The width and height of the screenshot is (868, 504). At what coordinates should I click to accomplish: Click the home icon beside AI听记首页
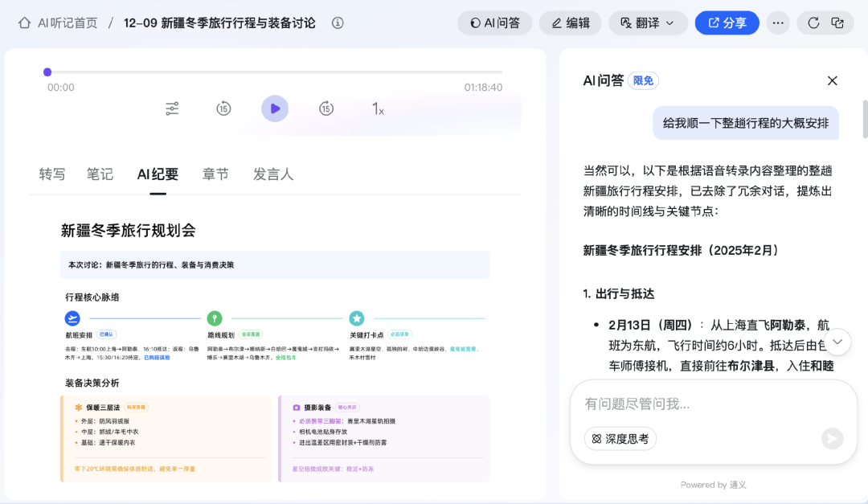(x=25, y=23)
